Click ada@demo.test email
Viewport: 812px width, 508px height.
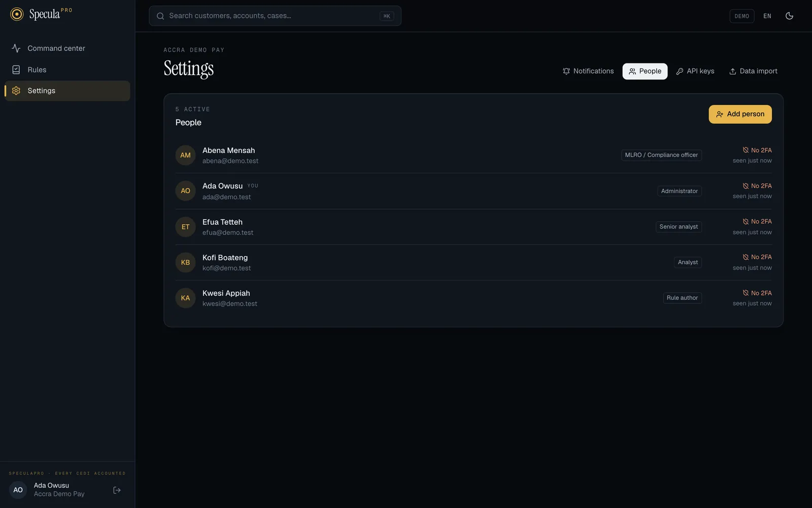pos(226,197)
